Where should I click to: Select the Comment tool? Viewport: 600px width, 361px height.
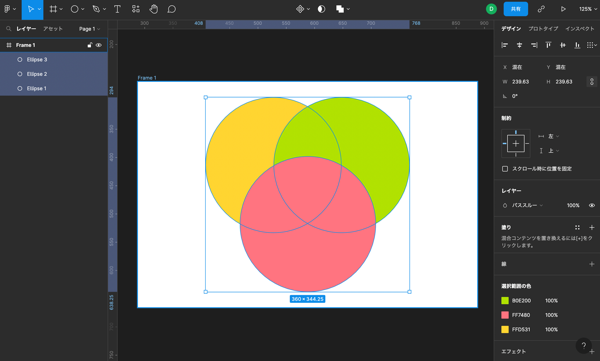(x=172, y=9)
